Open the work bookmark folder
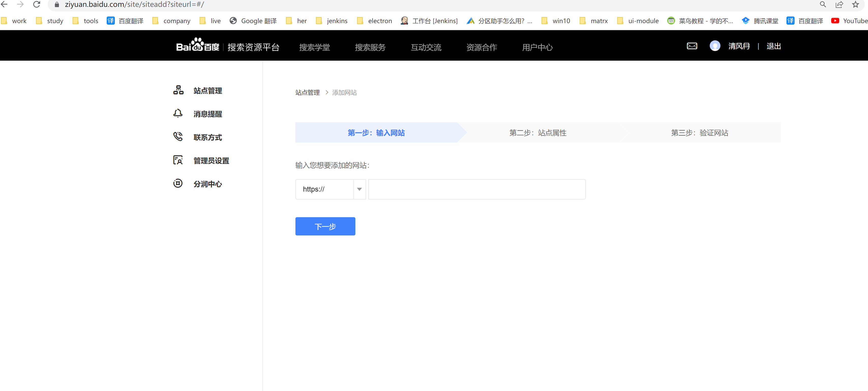The image size is (868, 391). 14,21
